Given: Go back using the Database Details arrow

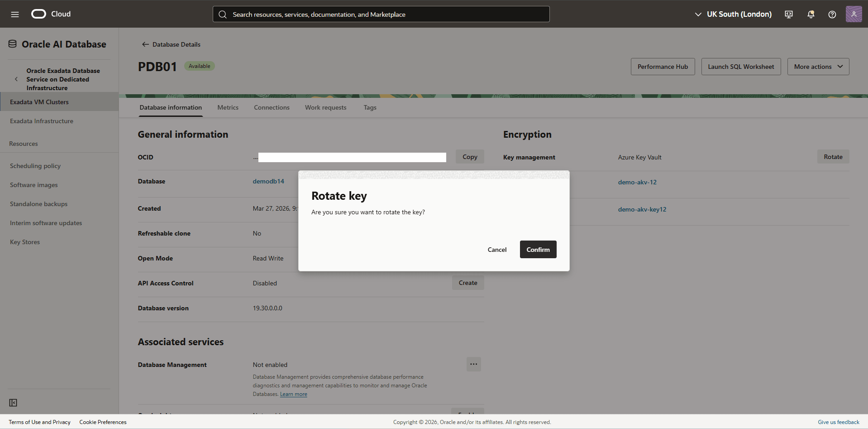Looking at the screenshot, I should coord(145,44).
